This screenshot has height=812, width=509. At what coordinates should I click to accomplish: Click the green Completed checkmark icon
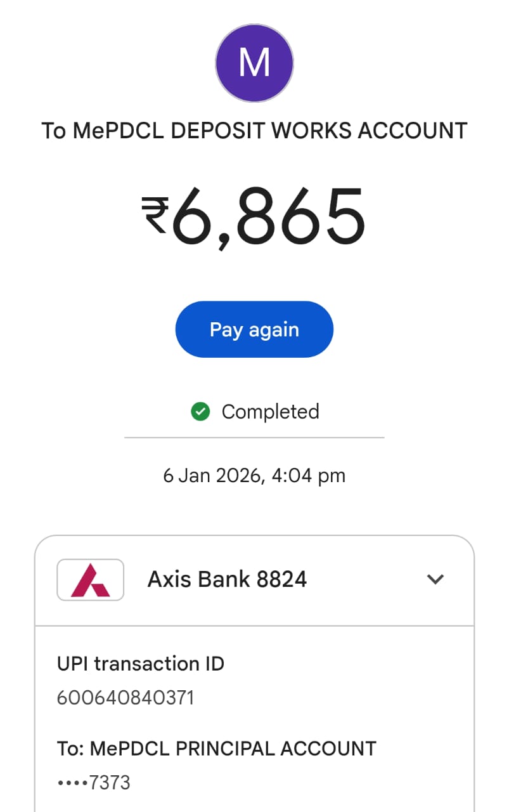tap(200, 412)
